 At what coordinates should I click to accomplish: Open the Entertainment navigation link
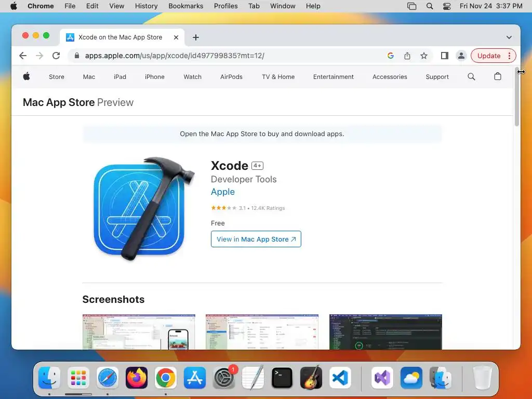pyautogui.click(x=333, y=77)
